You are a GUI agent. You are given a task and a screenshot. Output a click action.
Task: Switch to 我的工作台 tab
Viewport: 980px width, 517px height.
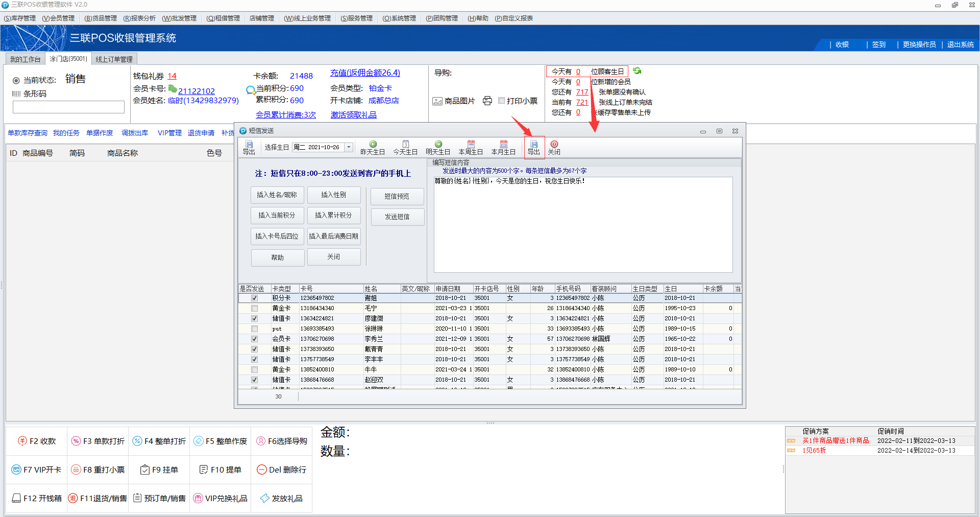25,59
